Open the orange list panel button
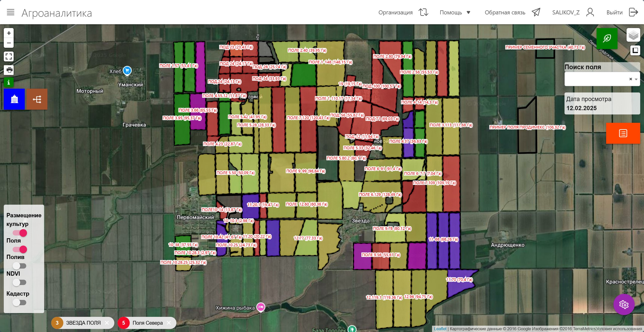Viewport: 644px width, 332px height. coord(623,133)
